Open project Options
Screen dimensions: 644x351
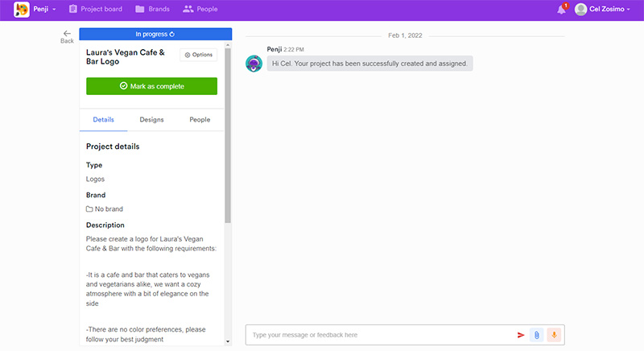(x=198, y=55)
